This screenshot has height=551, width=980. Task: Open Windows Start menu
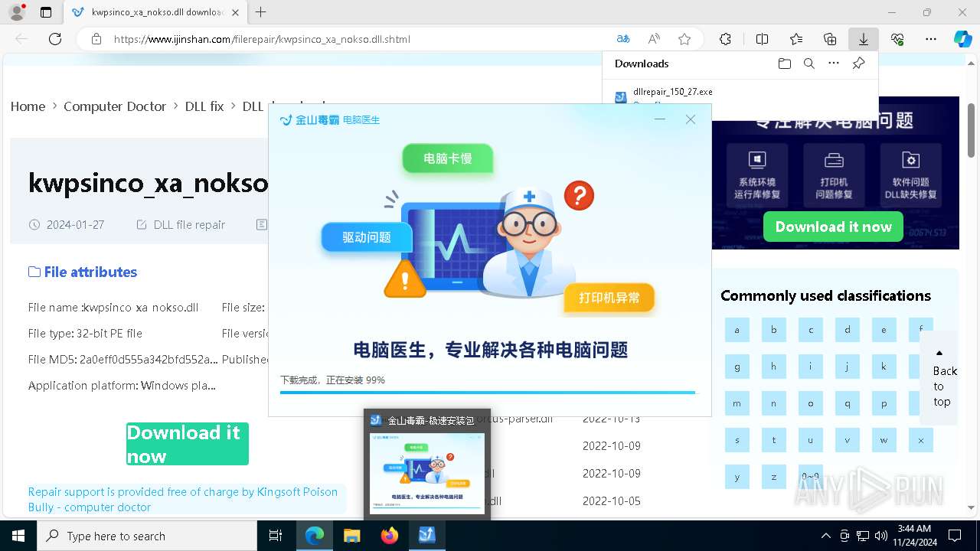coord(18,536)
